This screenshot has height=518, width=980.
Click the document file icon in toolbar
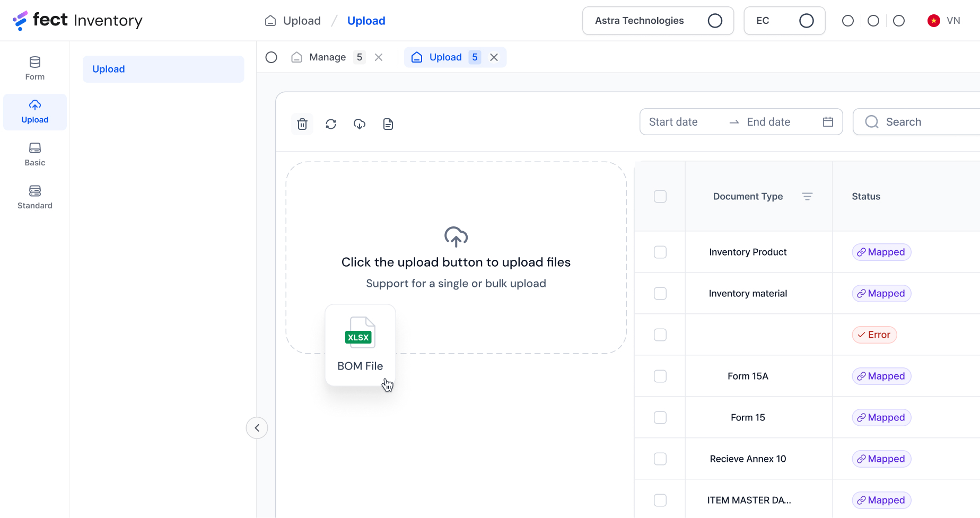point(388,124)
